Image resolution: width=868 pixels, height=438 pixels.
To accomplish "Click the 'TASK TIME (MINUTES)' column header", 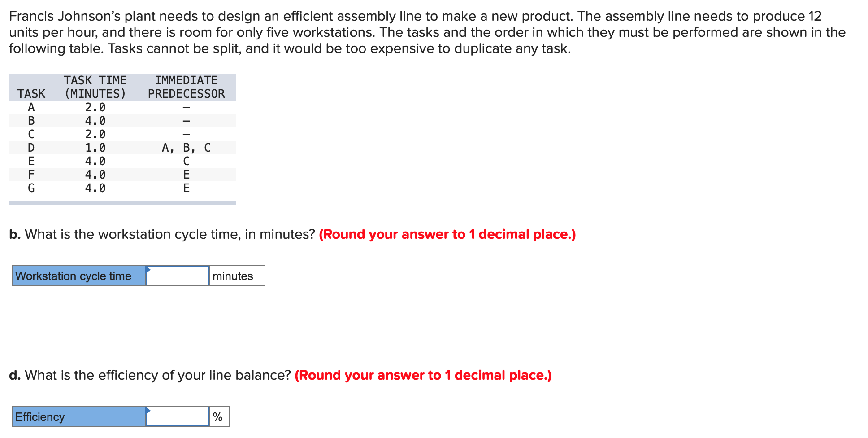I will pos(95,87).
